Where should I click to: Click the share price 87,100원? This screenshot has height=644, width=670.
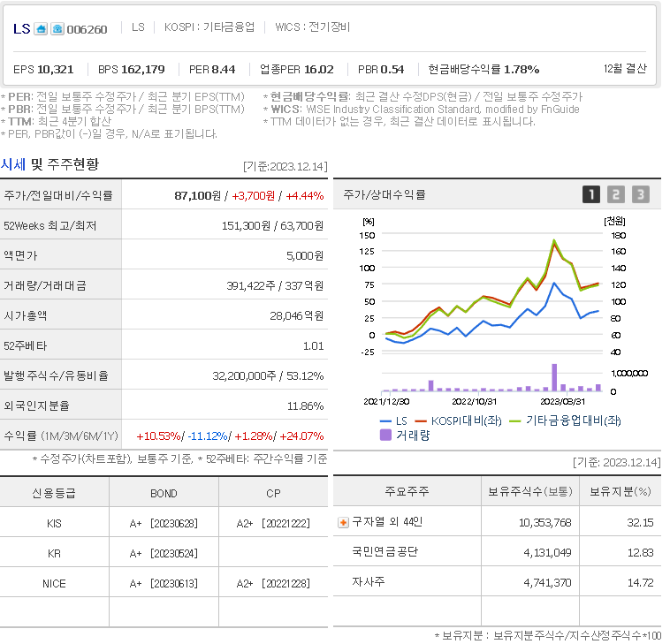198,195
